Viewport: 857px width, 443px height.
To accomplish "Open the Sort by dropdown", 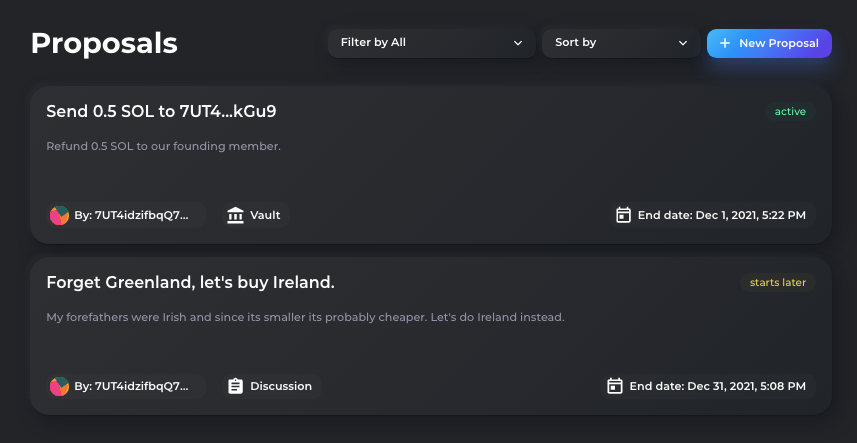I will click(x=621, y=43).
